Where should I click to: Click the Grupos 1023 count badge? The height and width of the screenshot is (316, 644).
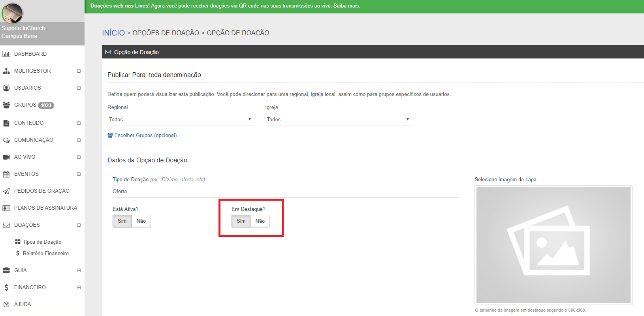(x=46, y=105)
